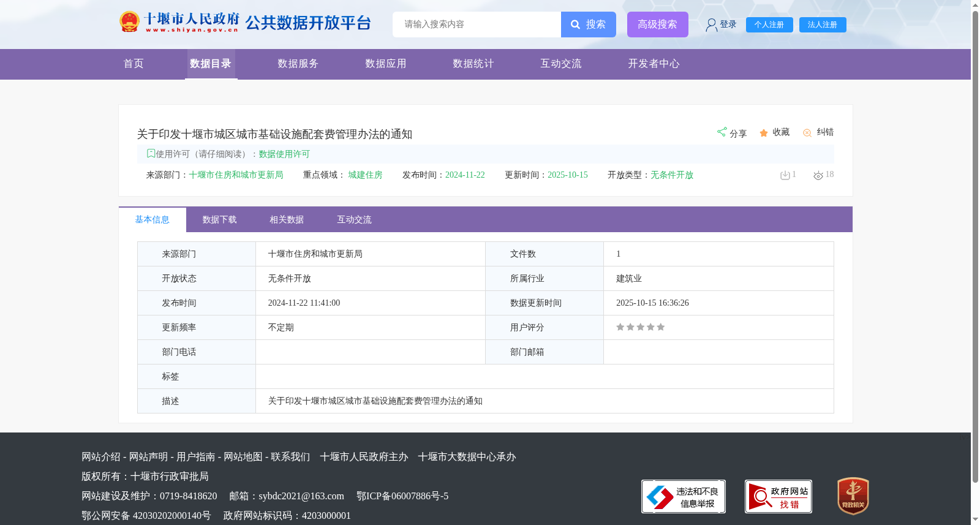Viewport: 980px width, 525px height.
Task: Click the 党政机关 red shield badge
Action: 853,496
